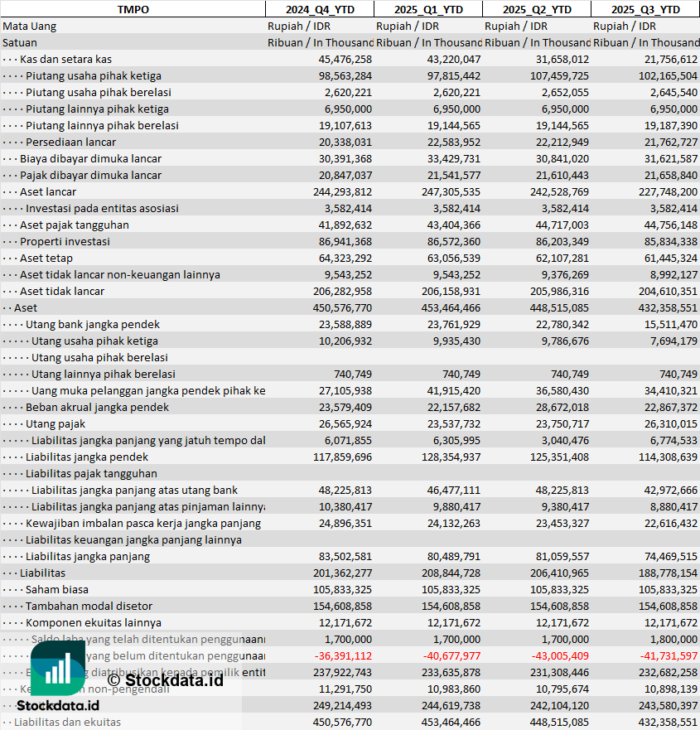700x730 pixels.
Task: Click the Liabilitas dan ekuitas row label
Action: point(67,722)
